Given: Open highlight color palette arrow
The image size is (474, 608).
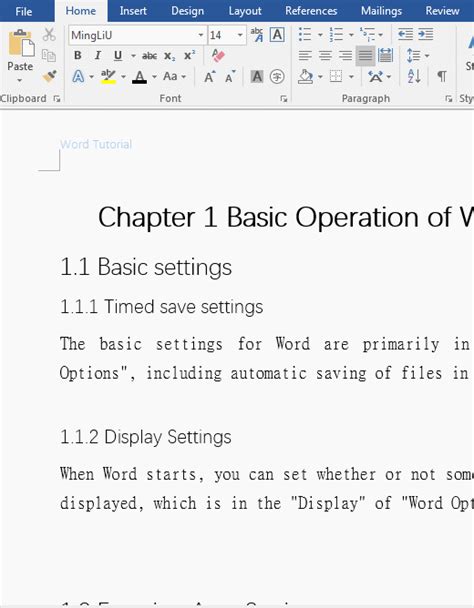Looking at the screenshot, I should pyautogui.click(x=123, y=77).
